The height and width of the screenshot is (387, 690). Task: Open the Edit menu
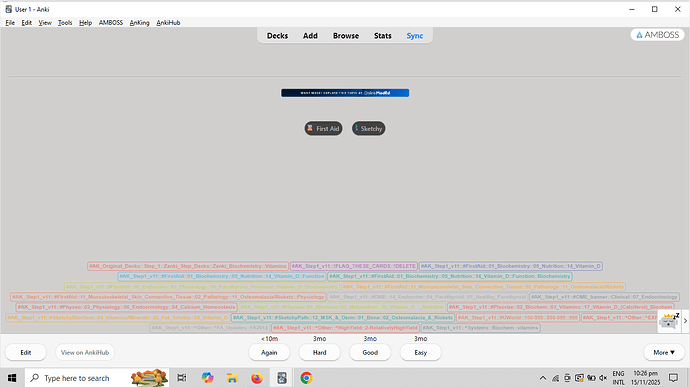pos(26,22)
